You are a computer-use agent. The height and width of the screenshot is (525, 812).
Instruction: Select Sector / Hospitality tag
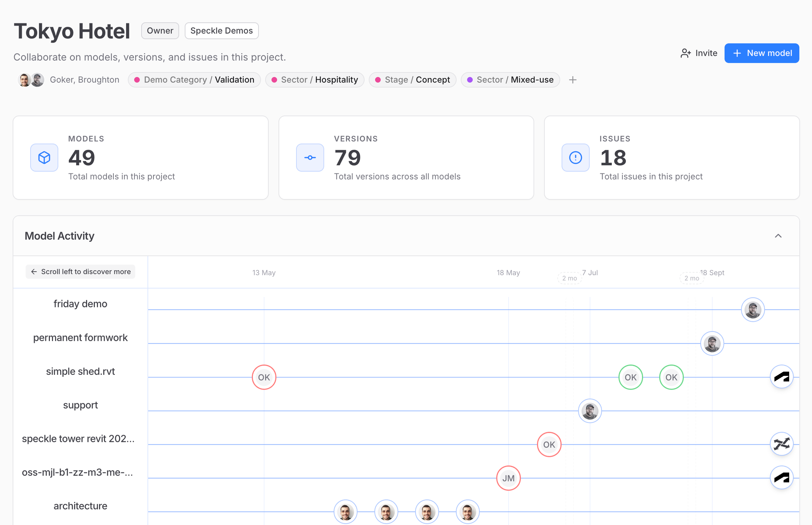point(315,80)
